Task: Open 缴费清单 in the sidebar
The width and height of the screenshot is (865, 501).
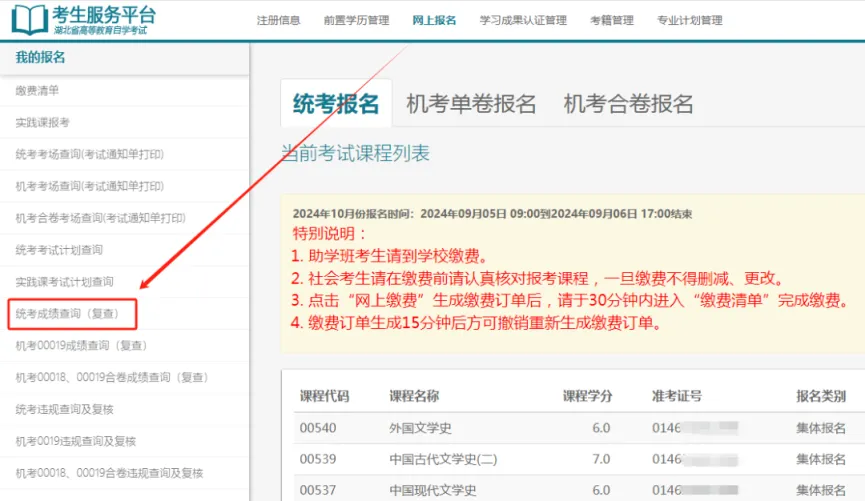Action: click(x=37, y=90)
